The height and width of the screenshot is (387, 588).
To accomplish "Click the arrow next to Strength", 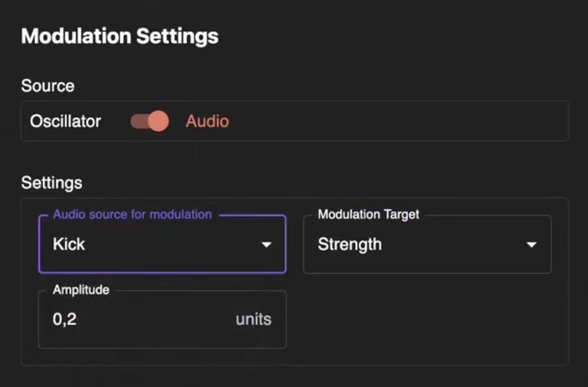I will point(531,245).
